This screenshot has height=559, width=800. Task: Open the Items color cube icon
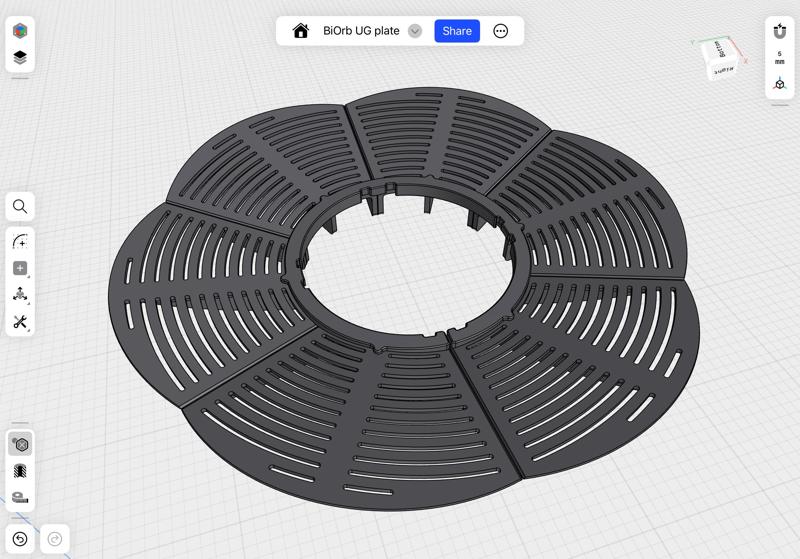pos(20,31)
